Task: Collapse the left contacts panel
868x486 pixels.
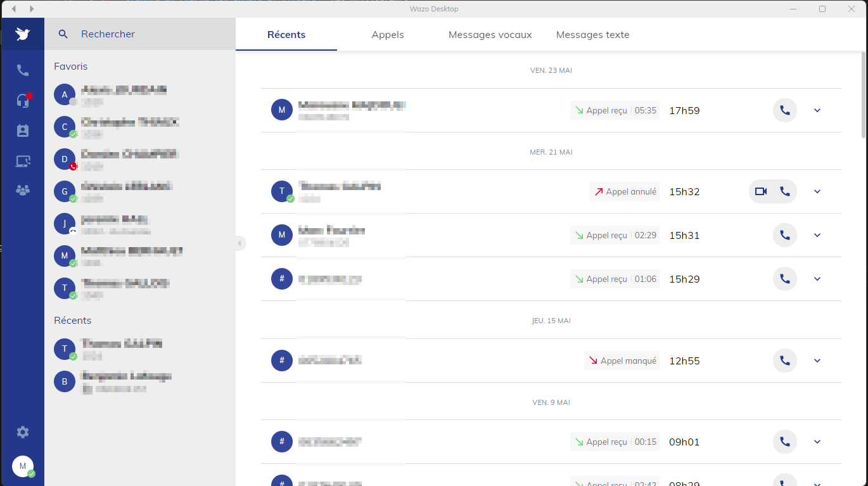Action: pos(239,243)
